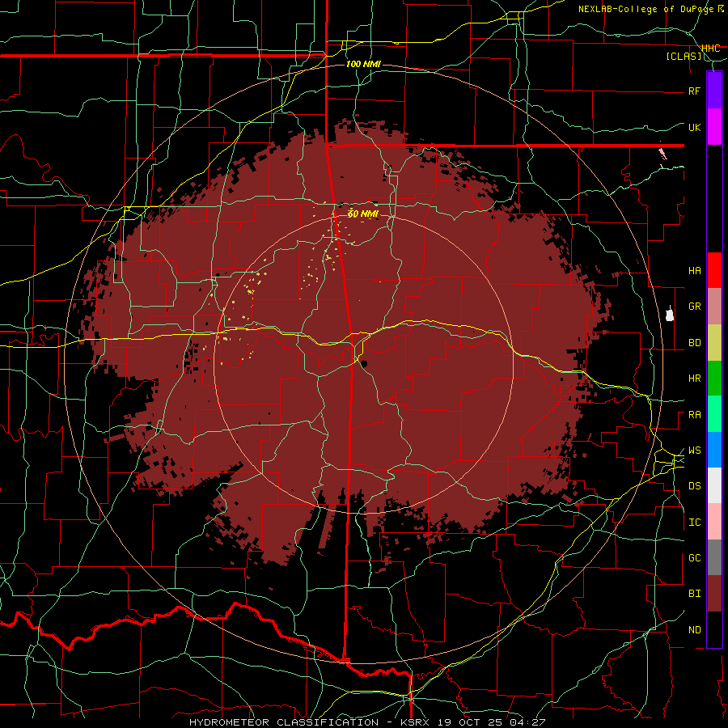Viewport: 728px width, 728px height.
Task: Click the blue WS color swatch
Action: click(714, 450)
